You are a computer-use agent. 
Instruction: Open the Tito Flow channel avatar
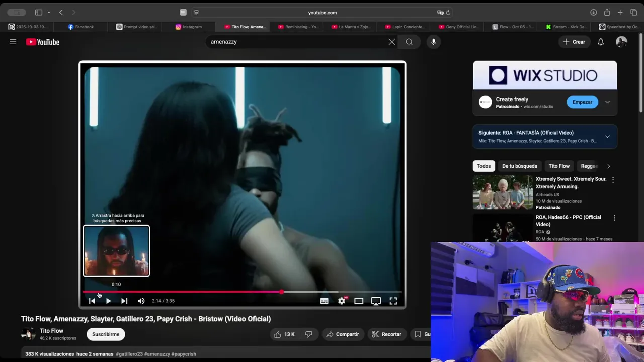click(x=28, y=334)
